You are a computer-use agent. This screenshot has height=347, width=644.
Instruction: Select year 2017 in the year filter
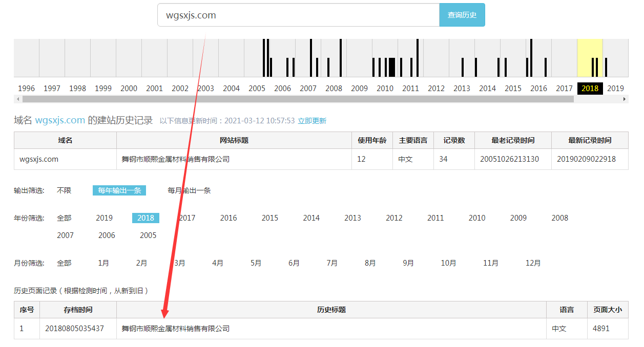click(x=186, y=218)
